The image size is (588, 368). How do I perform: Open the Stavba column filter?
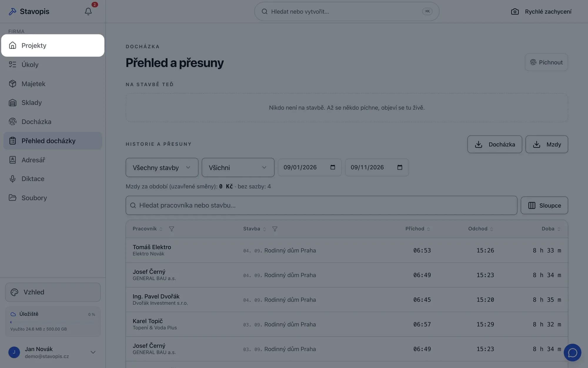(x=275, y=229)
